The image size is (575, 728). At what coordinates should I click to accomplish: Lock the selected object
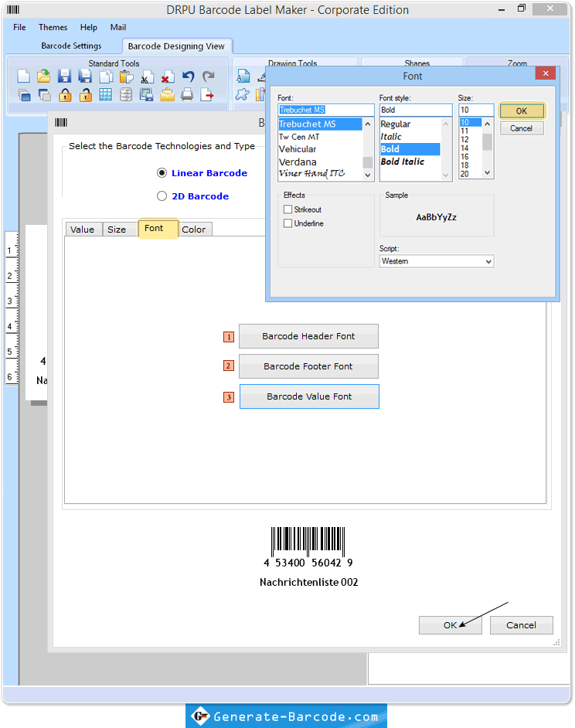65,95
